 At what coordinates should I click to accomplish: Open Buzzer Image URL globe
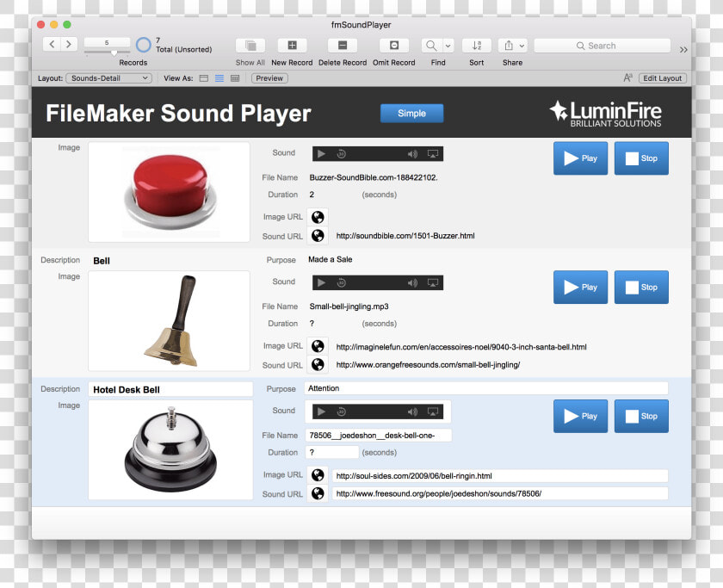coord(318,217)
